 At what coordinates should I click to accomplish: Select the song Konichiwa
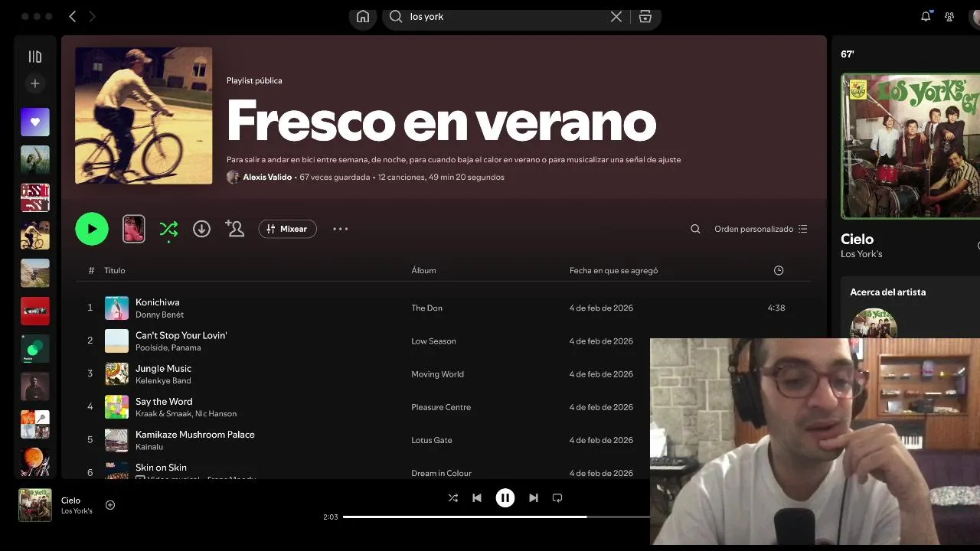pos(158,302)
